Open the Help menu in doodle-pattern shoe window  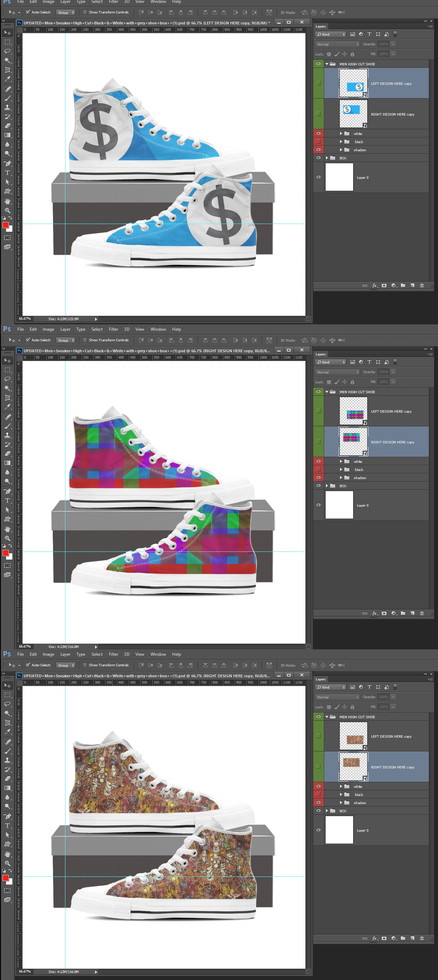click(176, 654)
